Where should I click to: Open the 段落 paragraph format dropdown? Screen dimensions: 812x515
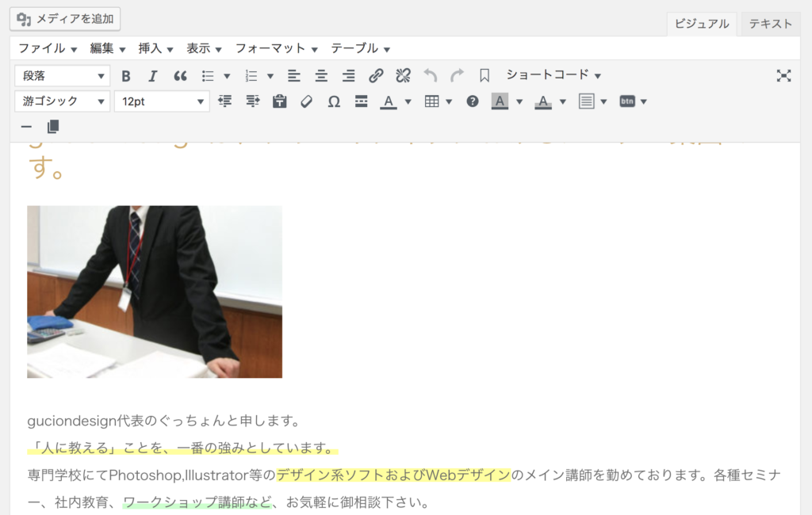[62, 76]
